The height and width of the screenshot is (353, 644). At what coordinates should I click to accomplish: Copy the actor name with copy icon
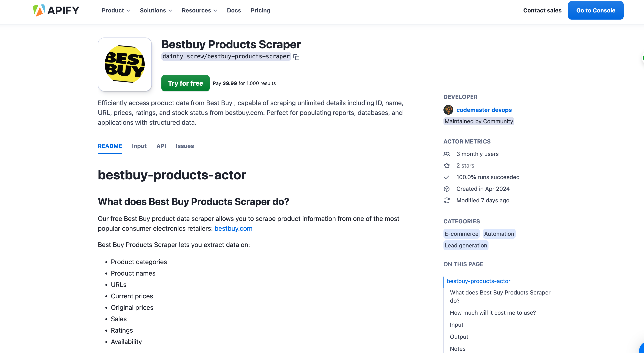click(x=296, y=57)
